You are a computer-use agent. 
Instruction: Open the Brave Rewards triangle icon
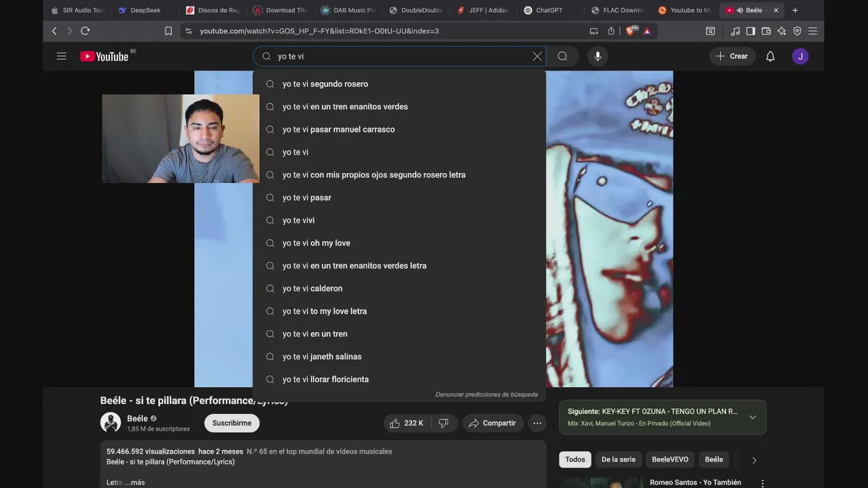pyautogui.click(x=647, y=30)
